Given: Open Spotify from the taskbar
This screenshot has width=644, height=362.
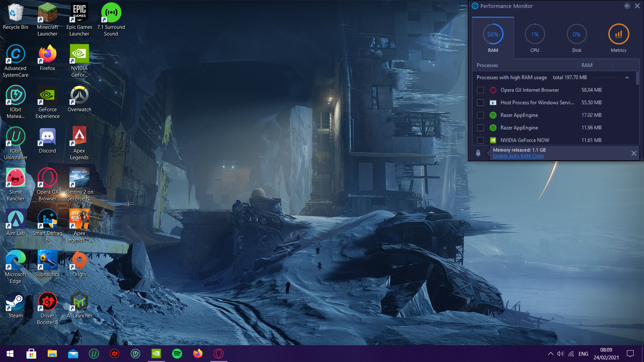Looking at the screenshot, I should tap(177, 354).
